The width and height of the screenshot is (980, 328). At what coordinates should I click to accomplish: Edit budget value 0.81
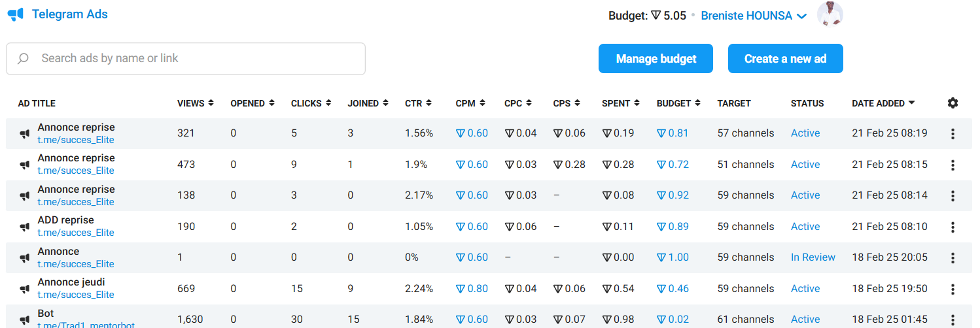673,133
